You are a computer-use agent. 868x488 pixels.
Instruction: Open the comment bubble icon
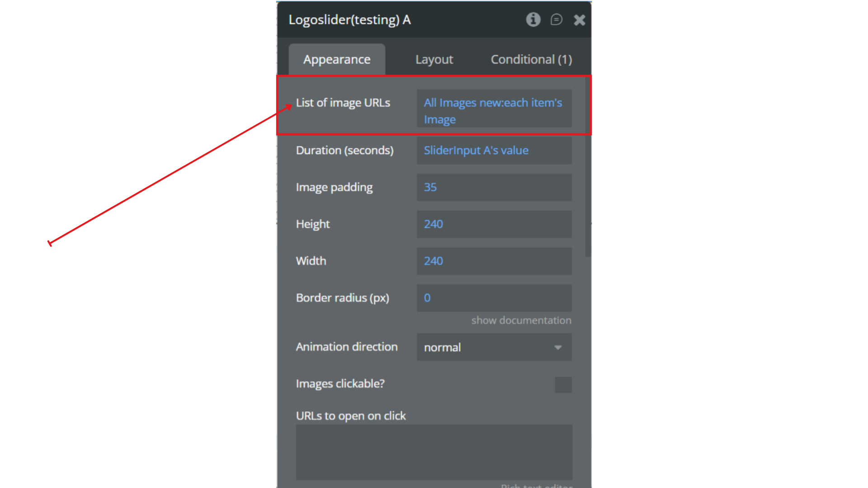click(556, 19)
